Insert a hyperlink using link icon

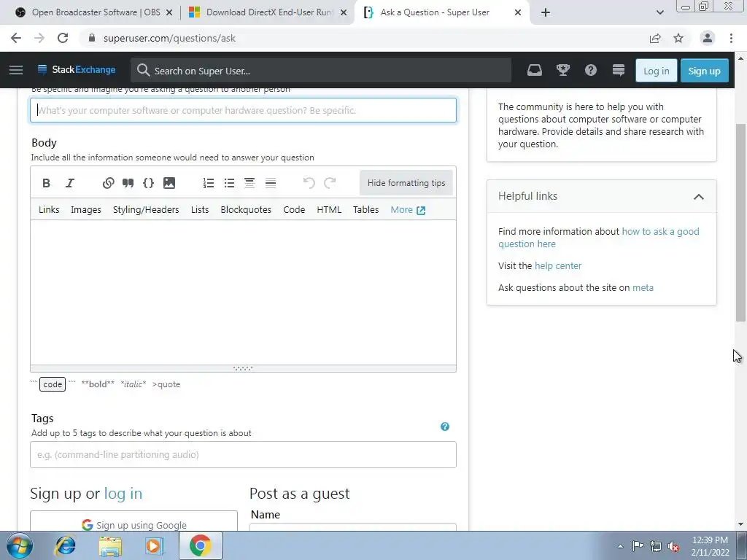109,183
